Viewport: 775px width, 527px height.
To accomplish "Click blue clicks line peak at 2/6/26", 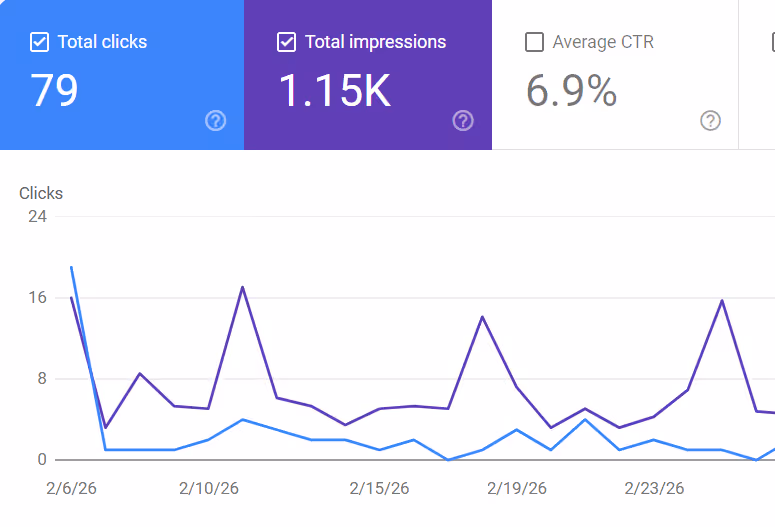I will click(x=71, y=268).
